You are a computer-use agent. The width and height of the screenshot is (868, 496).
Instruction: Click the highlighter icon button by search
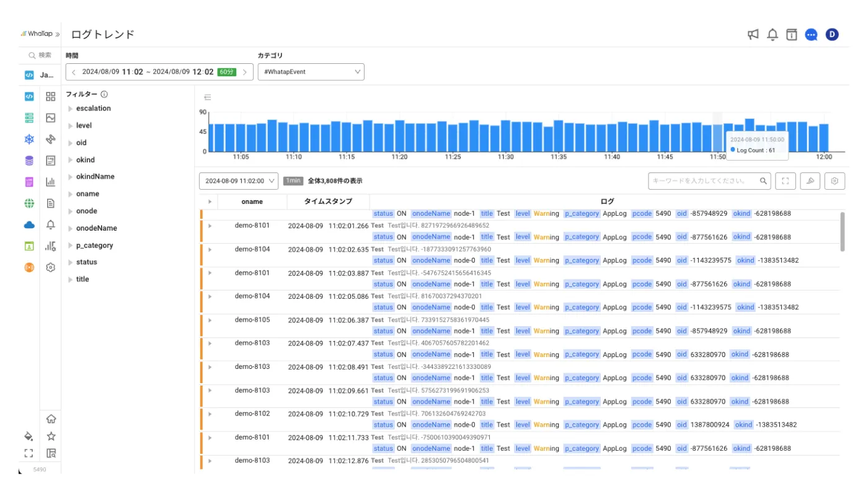[x=810, y=181]
